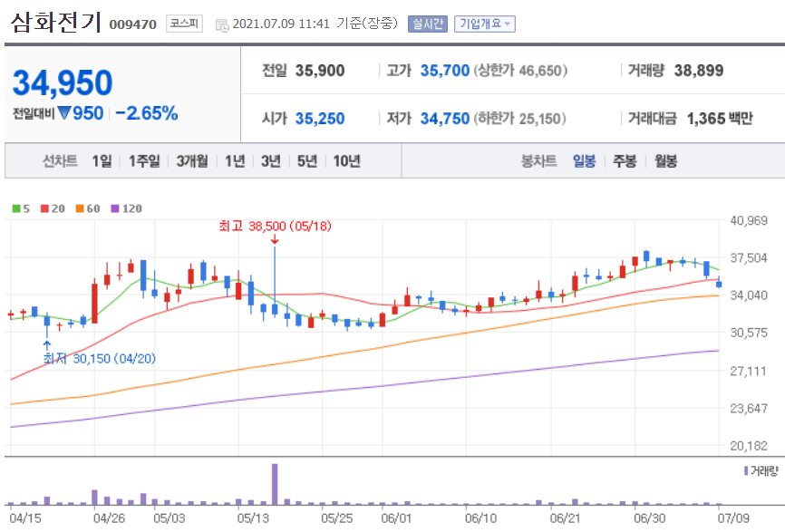
Task: Click the red down arrow at the high marker
Action: point(275,240)
